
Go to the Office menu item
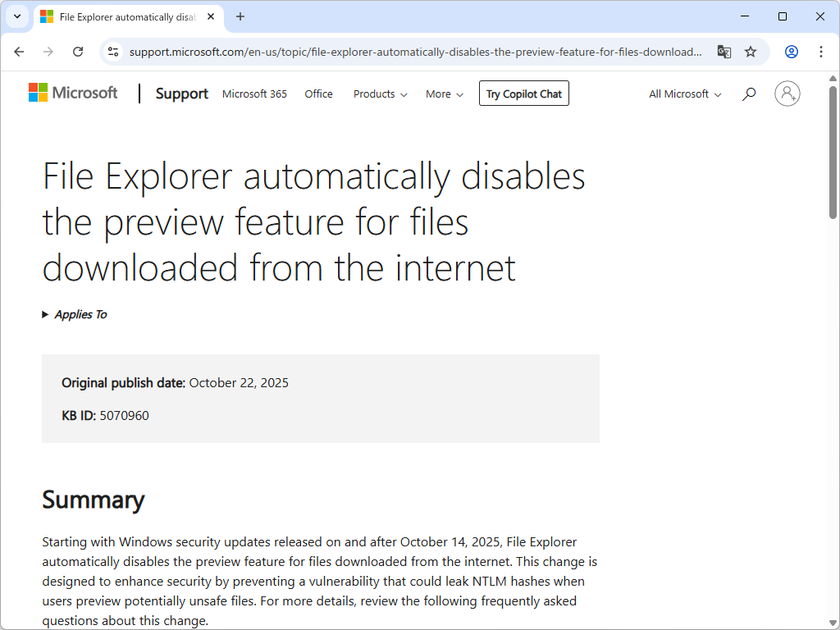[x=319, y=94]
